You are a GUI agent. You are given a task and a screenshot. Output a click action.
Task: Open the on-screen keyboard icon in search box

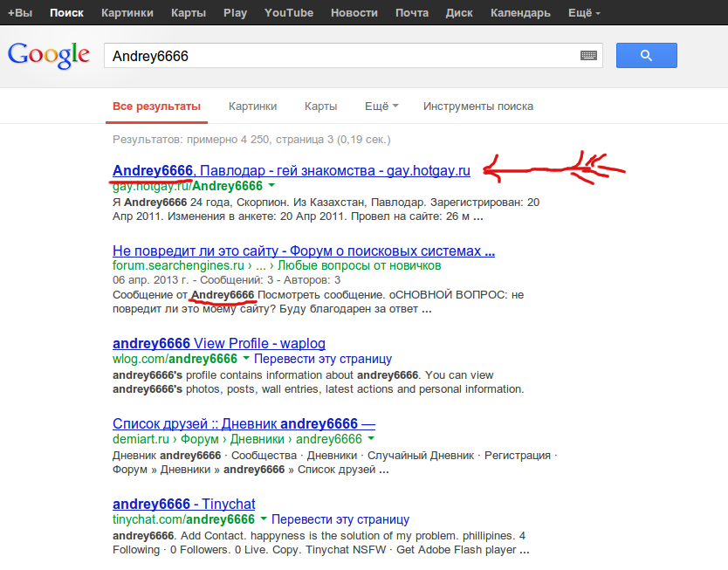(x=588, y=56)
